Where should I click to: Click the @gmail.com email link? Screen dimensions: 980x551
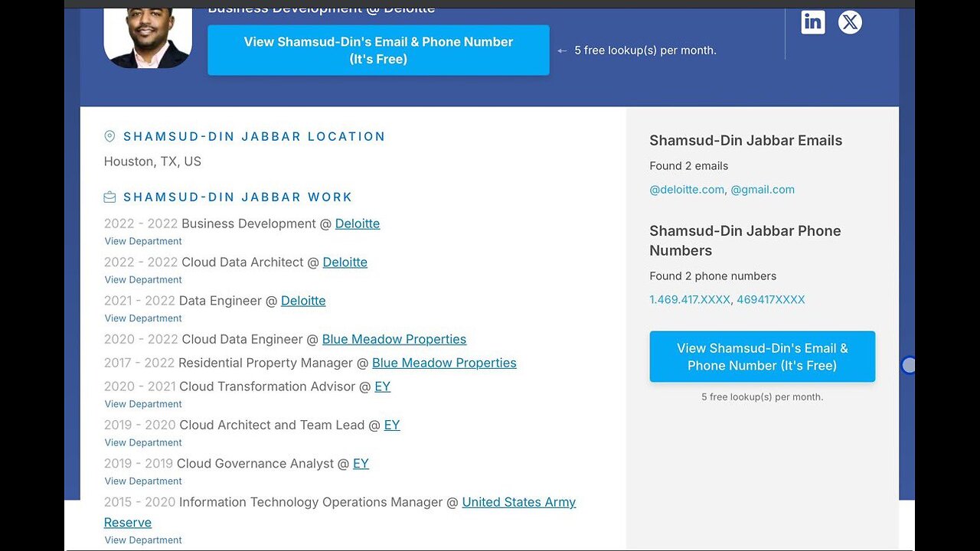763,190
